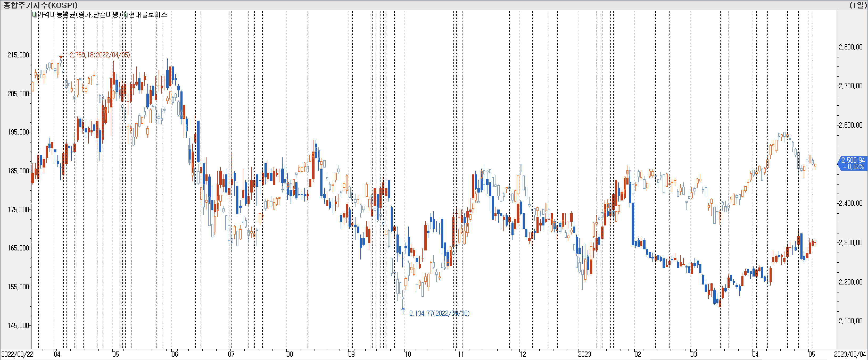Click the 2022/03/22 start date label

pyautogui.click(x=17, y=354)
